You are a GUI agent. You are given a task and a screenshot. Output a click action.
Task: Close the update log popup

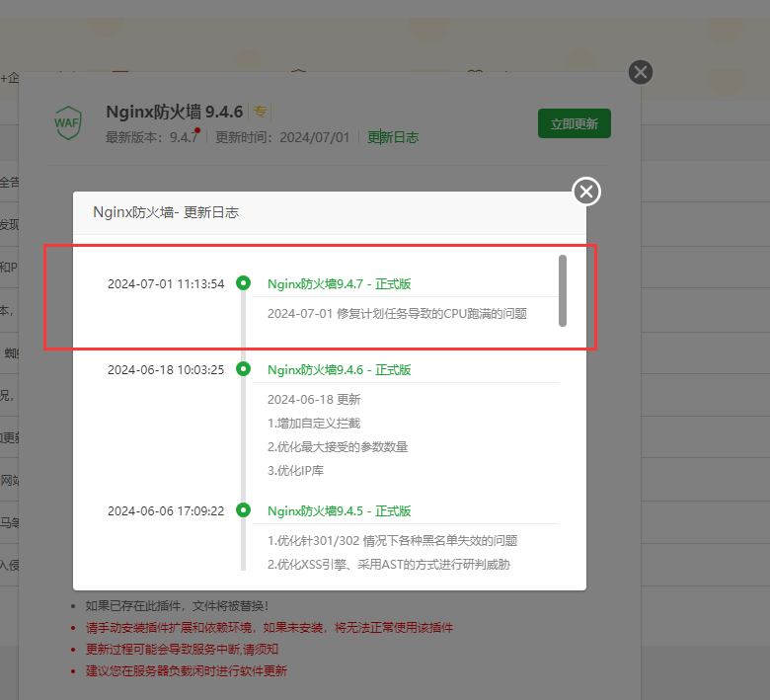[586, 192]
